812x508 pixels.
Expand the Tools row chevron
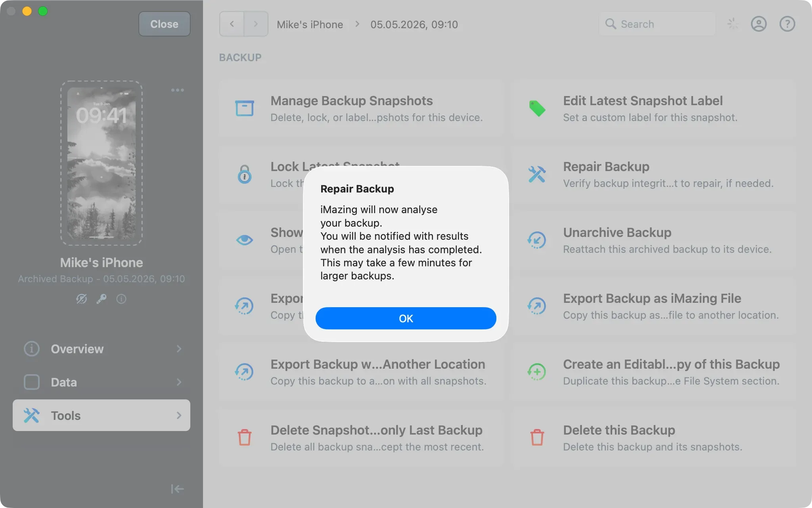point(179,416)
